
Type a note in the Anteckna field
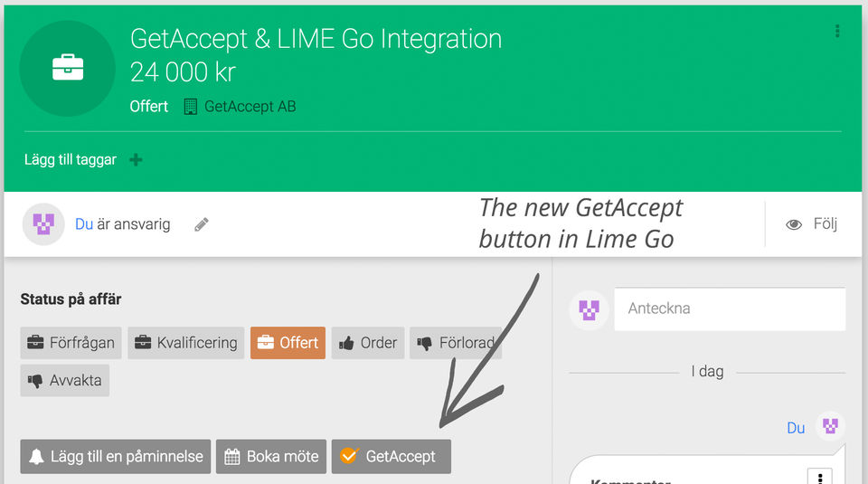click(x=729, y=308)
